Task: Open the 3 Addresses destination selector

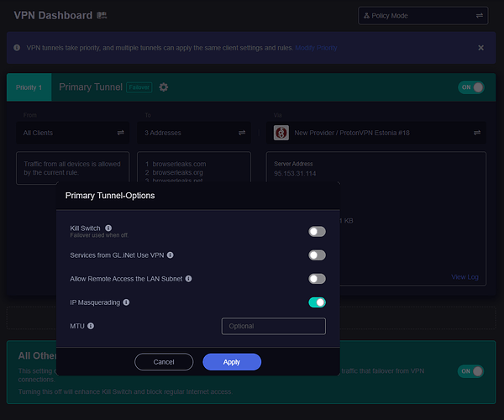Action: click(194, 133)
